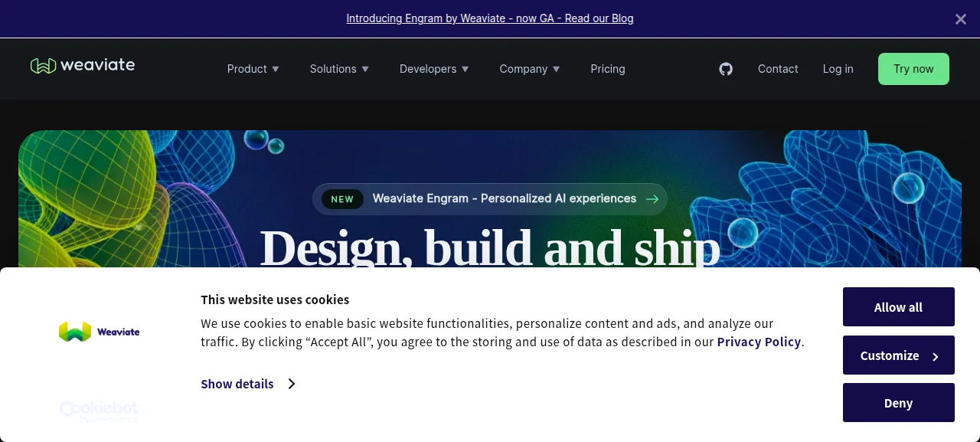Expand the Developers menu
Image resolution: width=980 pixels, height=442 pixels.
click(434, 69)
